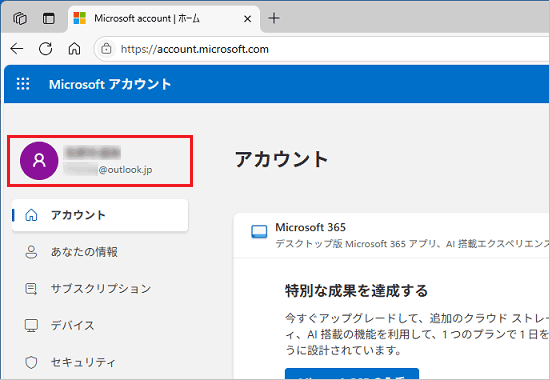Focus the address bar showing account.microsoft.com
Screen dimensions: 550x380
coord(321,49)
